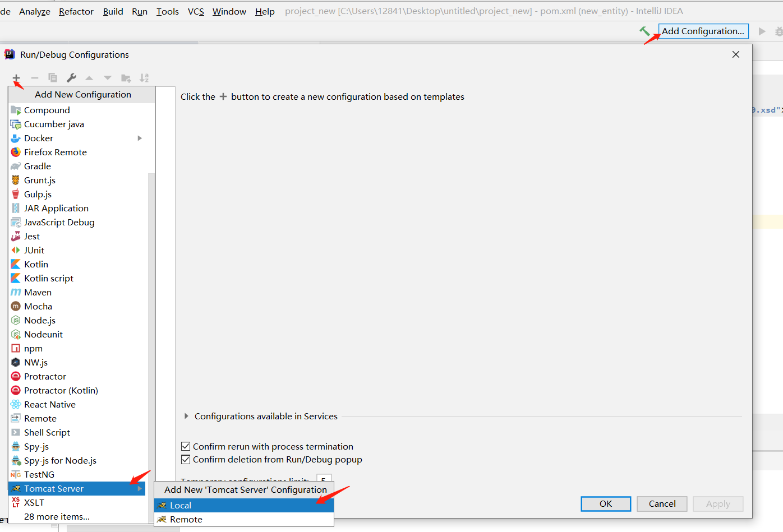
Task: Click the Firefox Remote icon in the list
Action: click(x=16, y=152)
